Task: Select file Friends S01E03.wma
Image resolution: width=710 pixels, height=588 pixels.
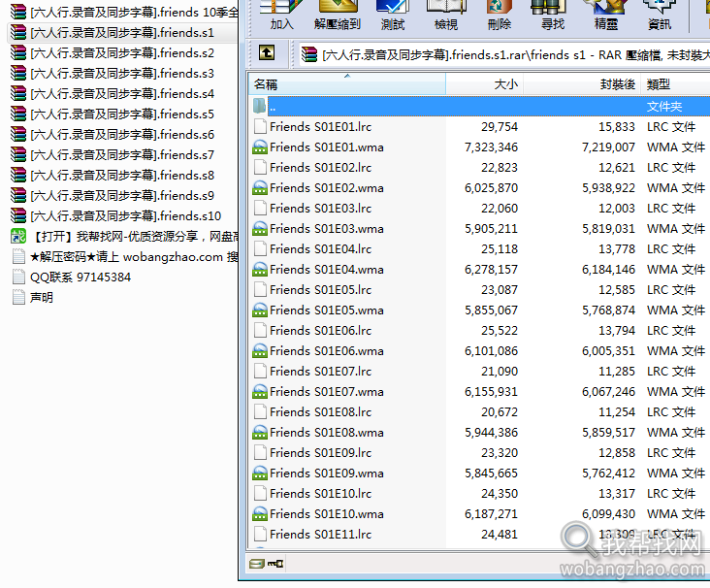Action: pyautogui.click(x=327, y=229)
